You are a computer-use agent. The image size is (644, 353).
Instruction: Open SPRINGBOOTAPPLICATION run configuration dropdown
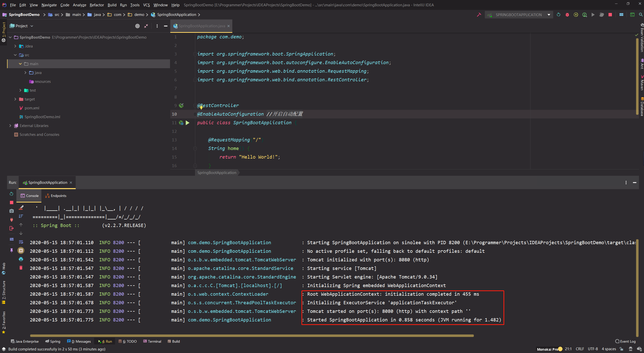(x=519, y=15)
